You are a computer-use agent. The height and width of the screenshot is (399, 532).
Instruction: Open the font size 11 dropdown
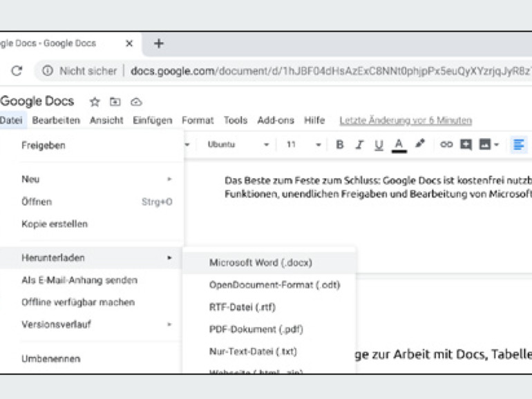(x=303, y=145)
